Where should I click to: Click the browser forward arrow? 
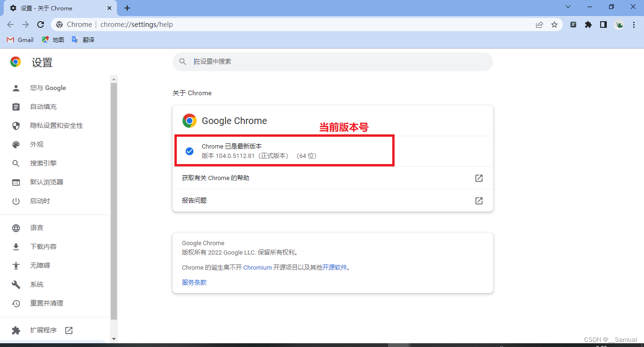tap(25, 25)
